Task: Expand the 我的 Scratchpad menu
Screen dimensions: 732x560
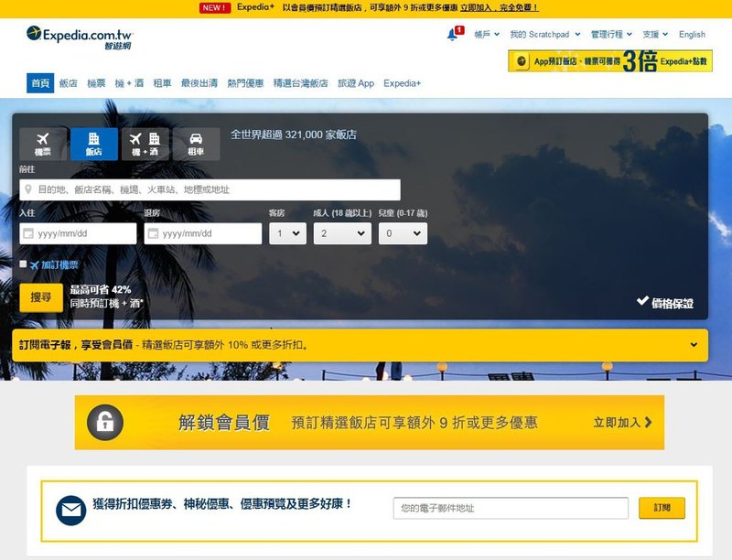Action: click(x=544, y=35)
